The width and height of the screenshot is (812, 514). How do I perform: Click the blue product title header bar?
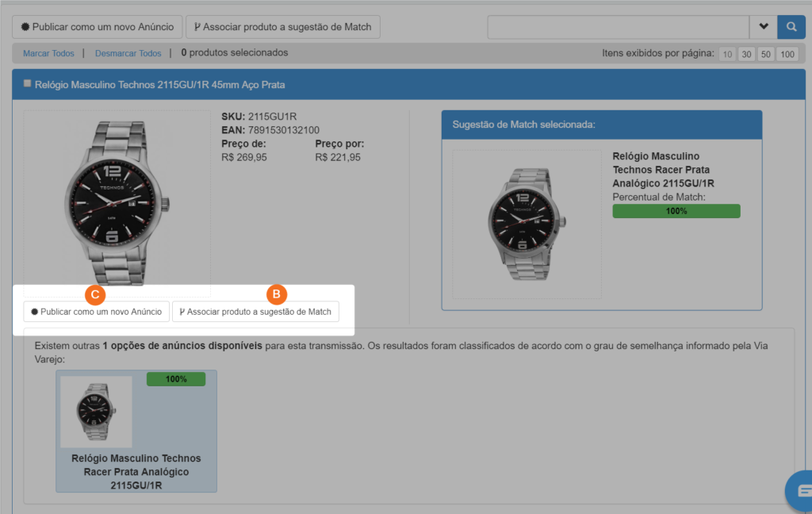(x=408, y=84)
